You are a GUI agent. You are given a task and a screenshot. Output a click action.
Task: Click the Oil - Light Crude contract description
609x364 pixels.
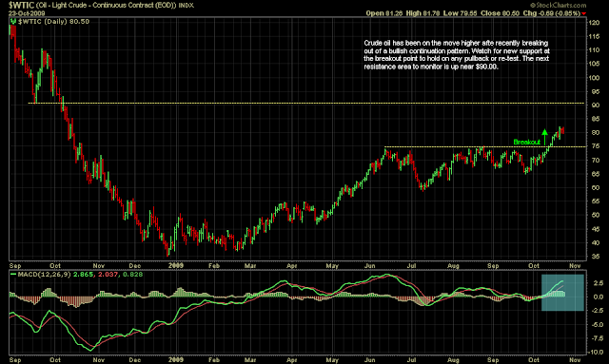click(106, 6)
